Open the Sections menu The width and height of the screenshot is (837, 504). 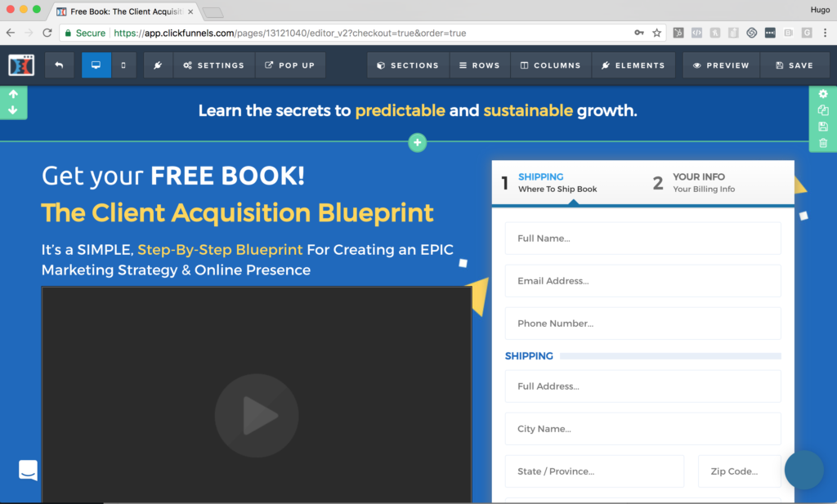(x=408, y=65)
